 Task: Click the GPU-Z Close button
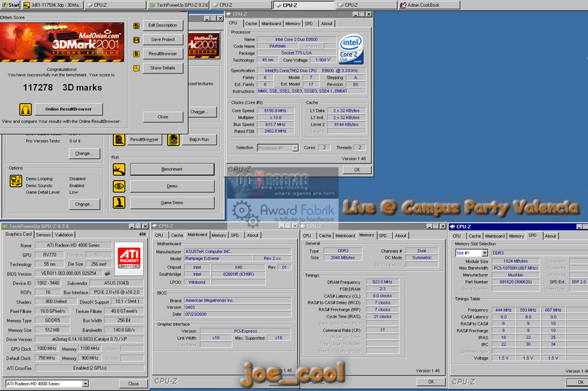[133, 384]
